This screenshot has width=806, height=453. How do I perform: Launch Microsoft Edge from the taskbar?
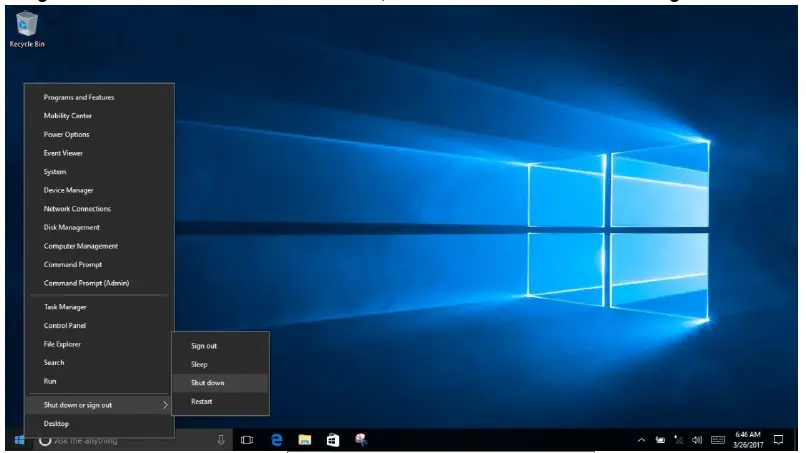(x=277, y=440)
